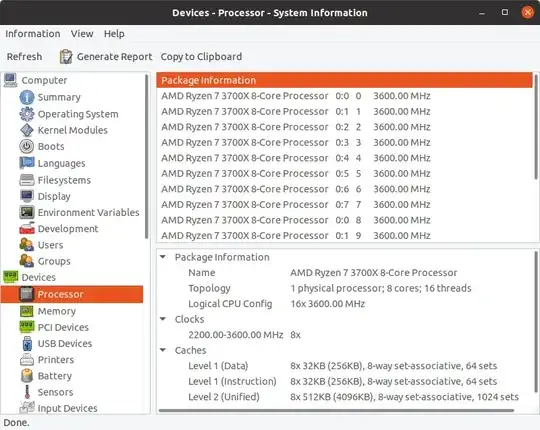Click the horizontal scrollbar in details pane
540x430 pixels.
(x=336, y=410)
